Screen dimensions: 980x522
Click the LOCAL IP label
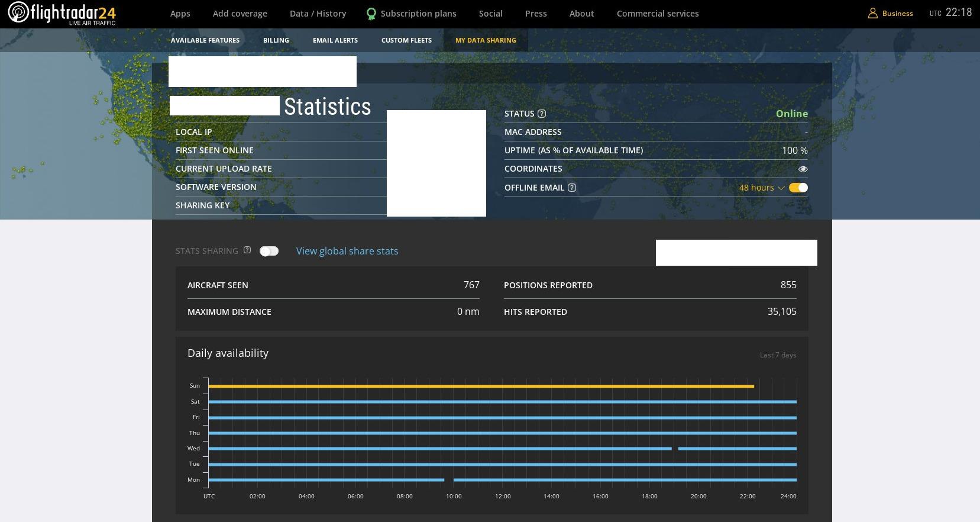point(193,132)
